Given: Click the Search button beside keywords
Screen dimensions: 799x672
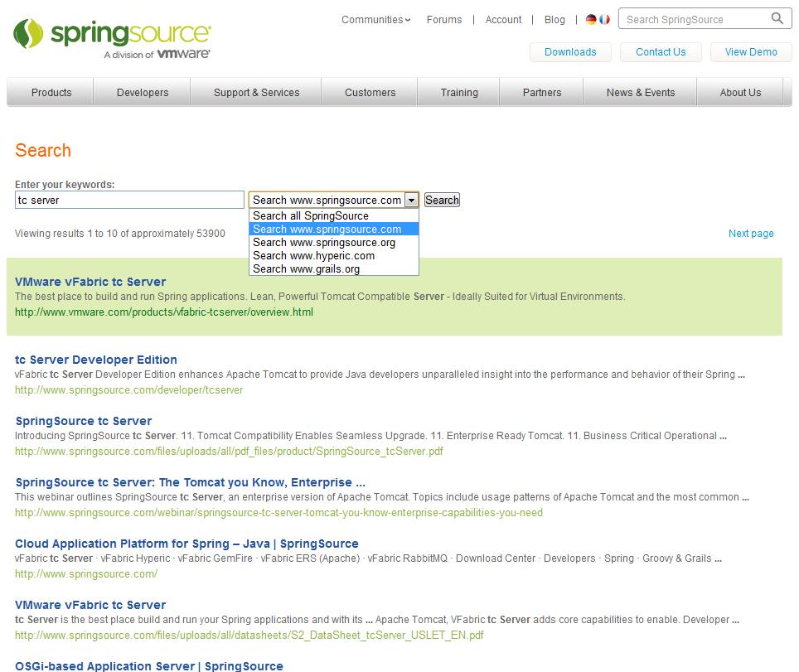Looking at the screenshot, I should click(x=442, y=200).
